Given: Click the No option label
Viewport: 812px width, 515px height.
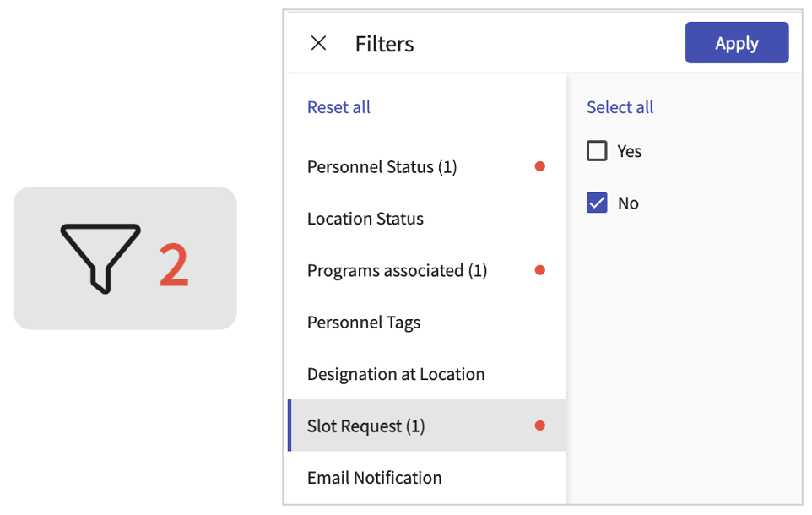Looking at the screenshot, I should 628,203.
